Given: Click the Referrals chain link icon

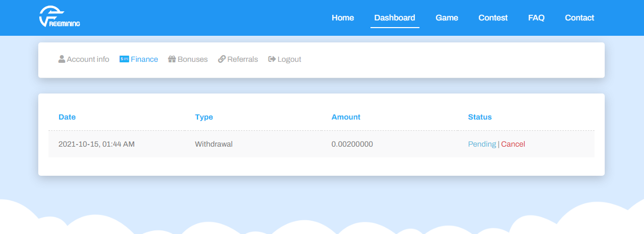Looking at the screenshot, I should tap(221, 59).
